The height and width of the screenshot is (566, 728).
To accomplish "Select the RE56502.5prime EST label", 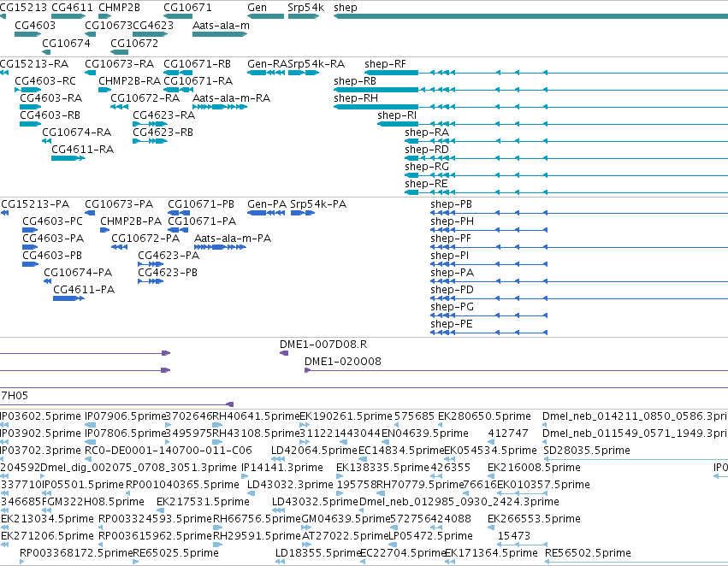I will point(589,553).
